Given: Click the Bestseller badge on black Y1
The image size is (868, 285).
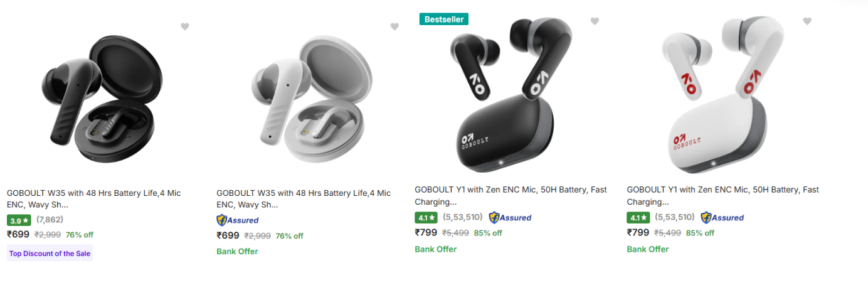Looking at the screenshot, I should [444, 19].
